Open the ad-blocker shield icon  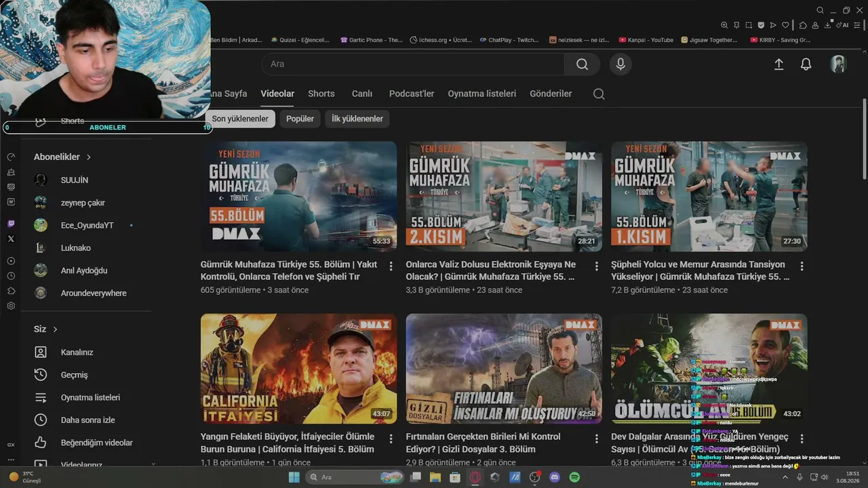[761, 25]
